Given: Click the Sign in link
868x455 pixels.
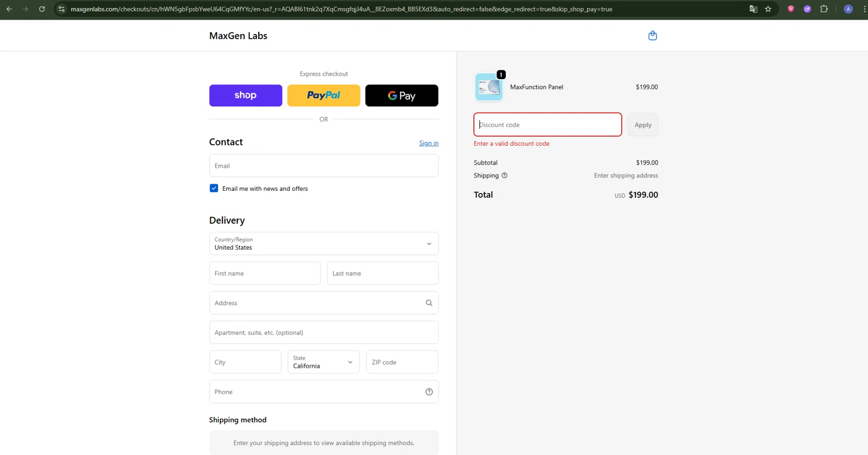Looking at the screenshot, I should pyautogui.click(x=429, y=143).
